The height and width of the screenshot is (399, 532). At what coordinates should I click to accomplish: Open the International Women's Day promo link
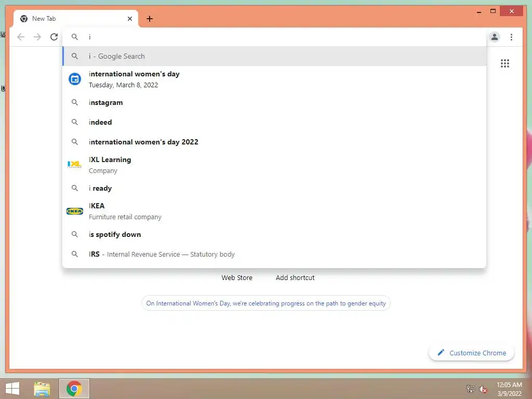pyautogui.click(x=265, y=303)
